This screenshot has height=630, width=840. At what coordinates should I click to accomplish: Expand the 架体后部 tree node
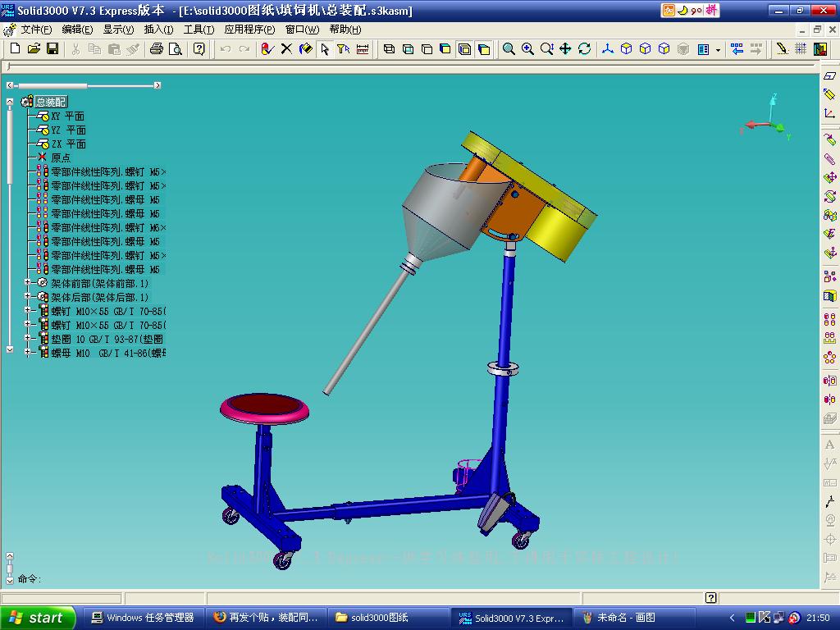coord(27,295)
